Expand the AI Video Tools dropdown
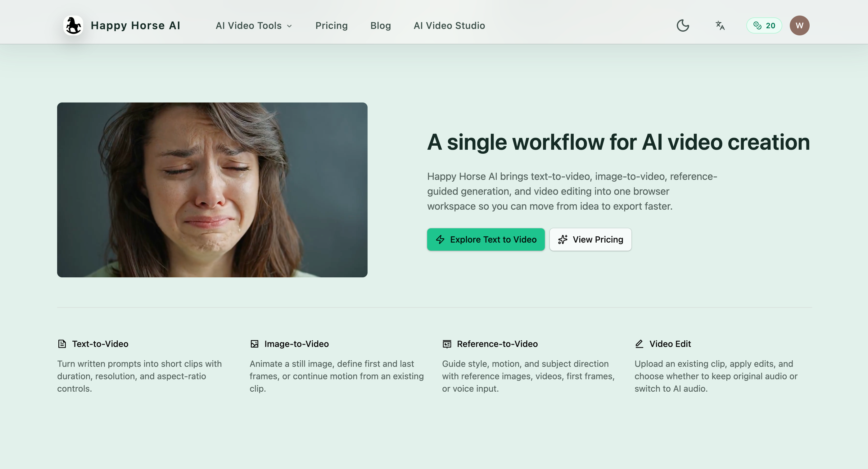This screenshot has height=469, width=868. 249,26
